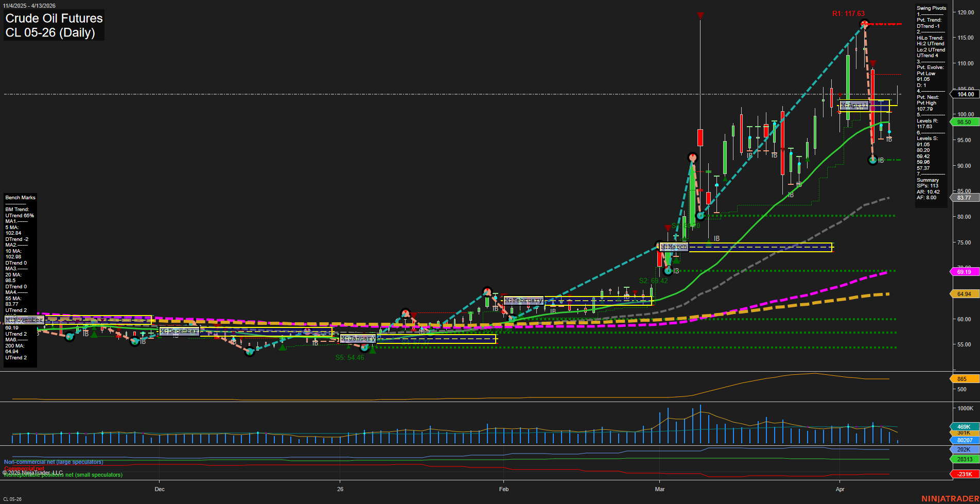Click the magenta 69.19 price axis marker

(964, 272)
